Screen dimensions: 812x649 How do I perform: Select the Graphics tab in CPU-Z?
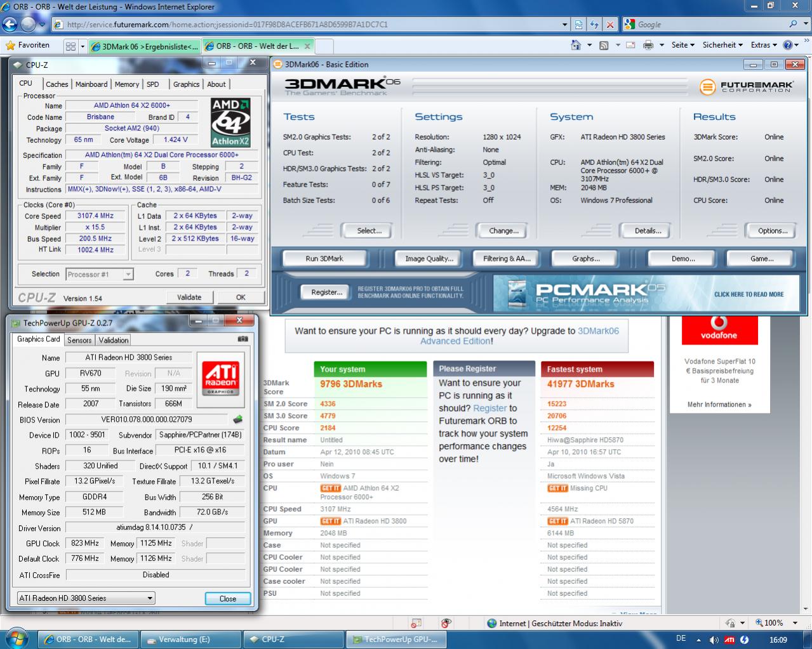[186, 84]
